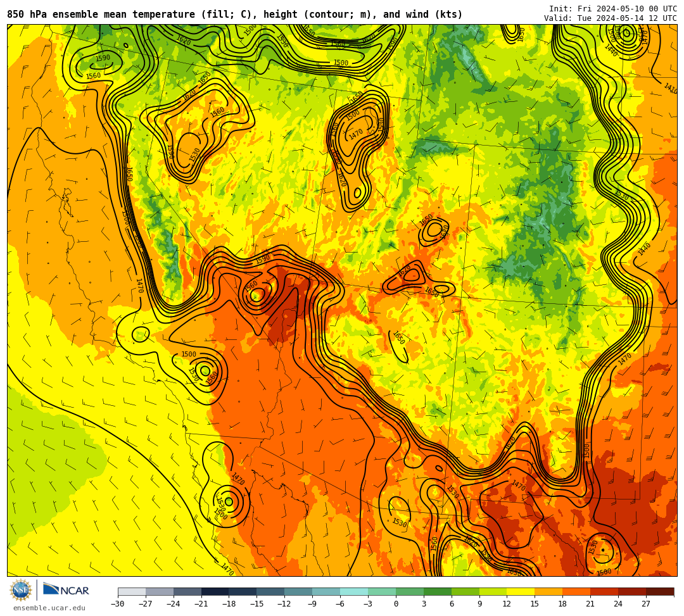Pick the yellow 12 to 15 colorbar swatch

pyautogui.click(x=521, y=591)
